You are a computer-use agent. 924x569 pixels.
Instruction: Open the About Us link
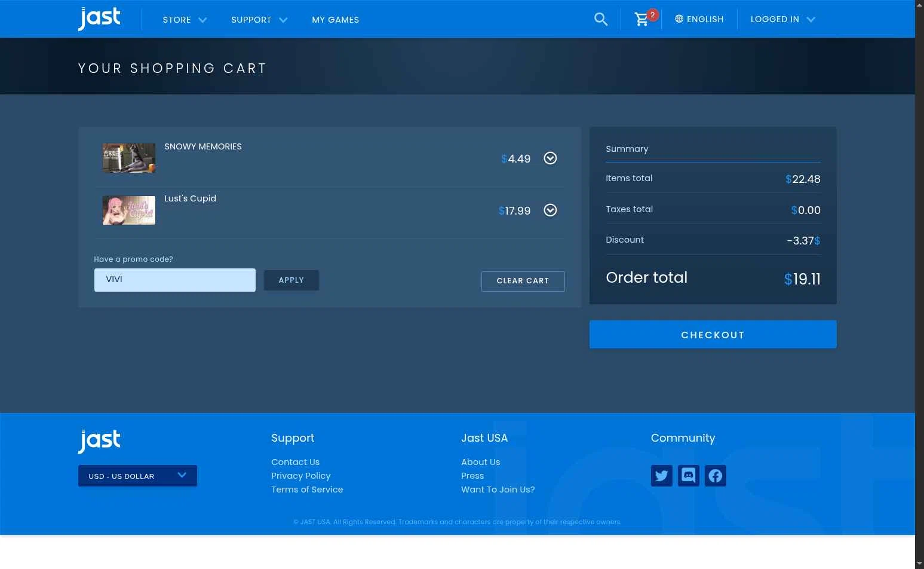[480, 462]
